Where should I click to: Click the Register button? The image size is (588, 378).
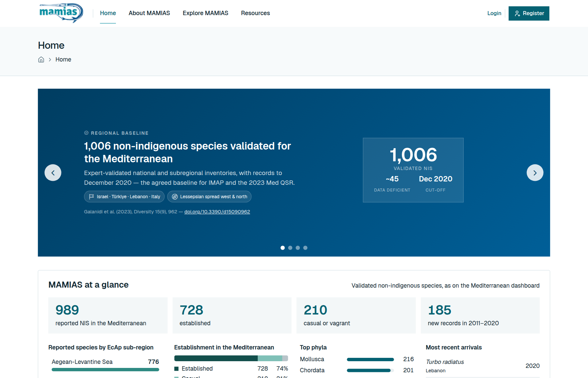(529, 13)
